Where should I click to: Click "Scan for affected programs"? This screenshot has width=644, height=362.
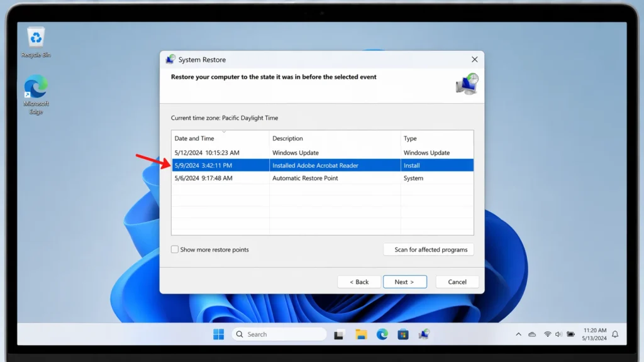(428, 250)
